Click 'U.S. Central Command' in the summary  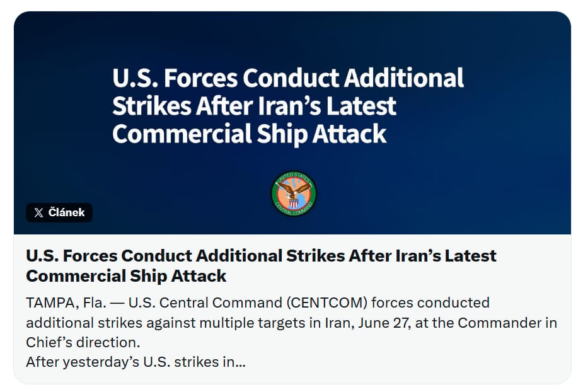pos(205,303)
